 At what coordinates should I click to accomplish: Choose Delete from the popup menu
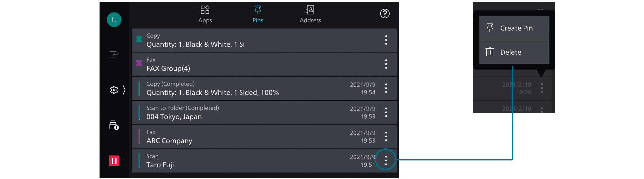click(514, 52)
